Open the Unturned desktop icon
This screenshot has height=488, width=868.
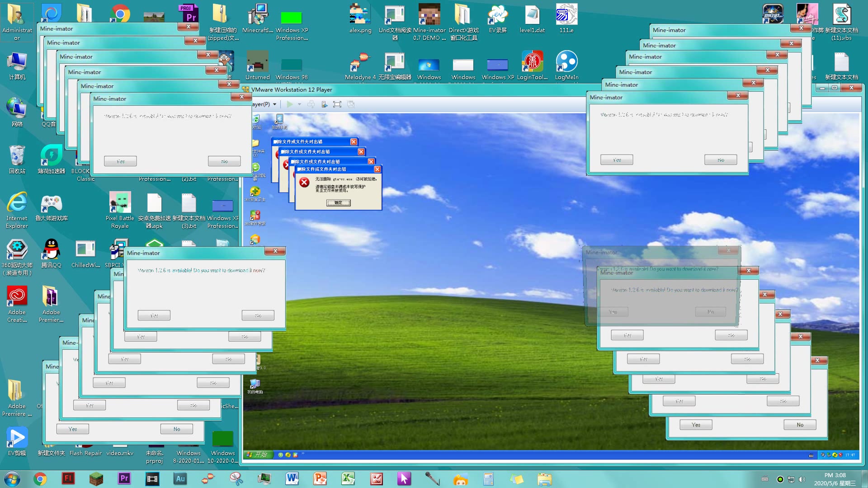coord(257,66)
